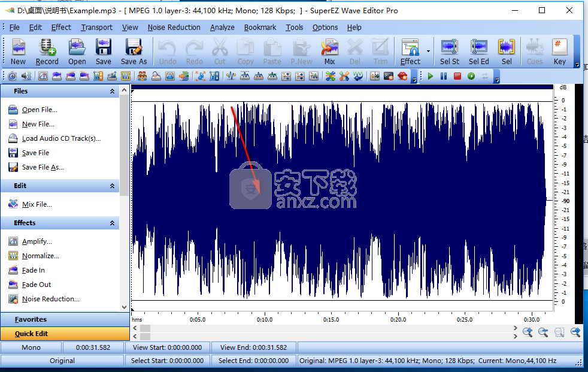Viewport: 588px width, 372px height.
Task: Click the Sel toolbar icon
Action: click(x=507, y=52)
